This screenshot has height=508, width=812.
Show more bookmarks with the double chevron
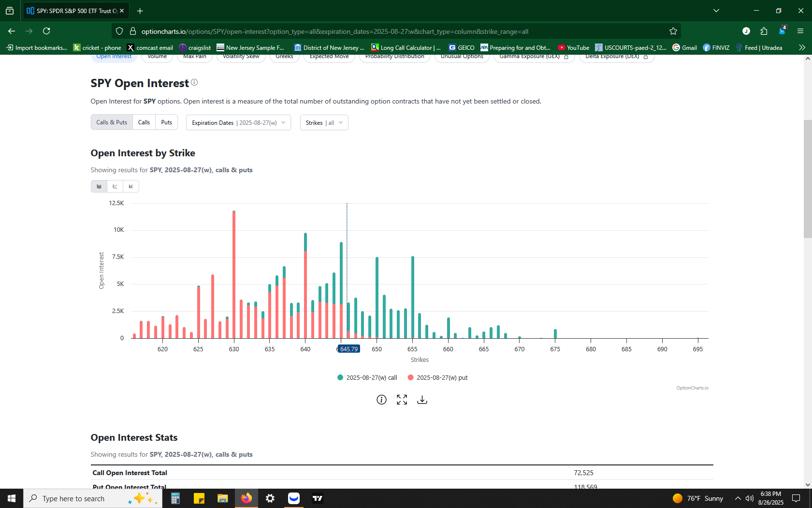point(802,47)
